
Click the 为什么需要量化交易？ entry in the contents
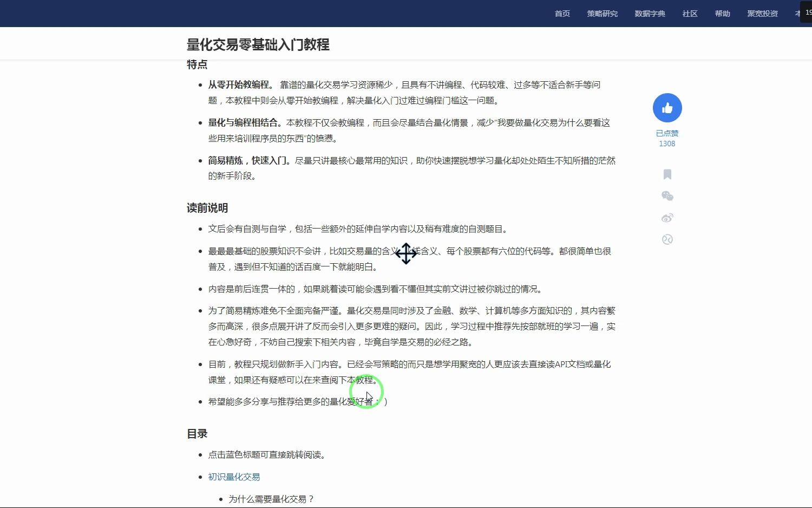tap(271, 499)
